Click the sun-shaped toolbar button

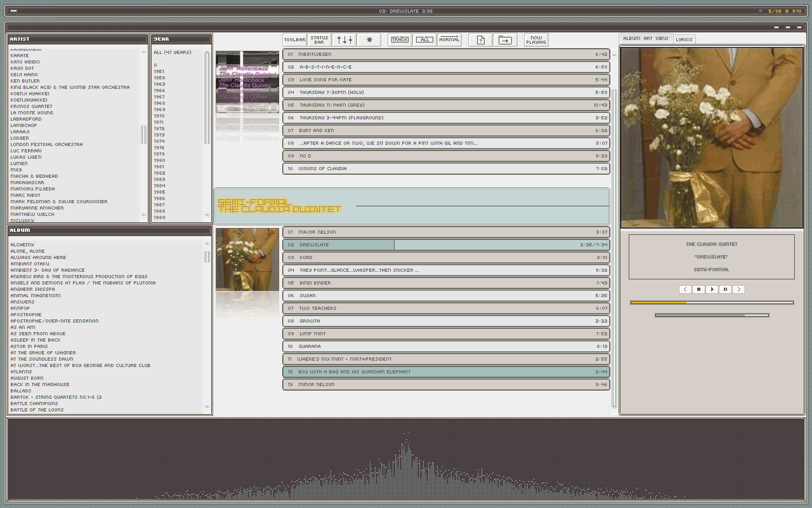(x=369, y=40)
